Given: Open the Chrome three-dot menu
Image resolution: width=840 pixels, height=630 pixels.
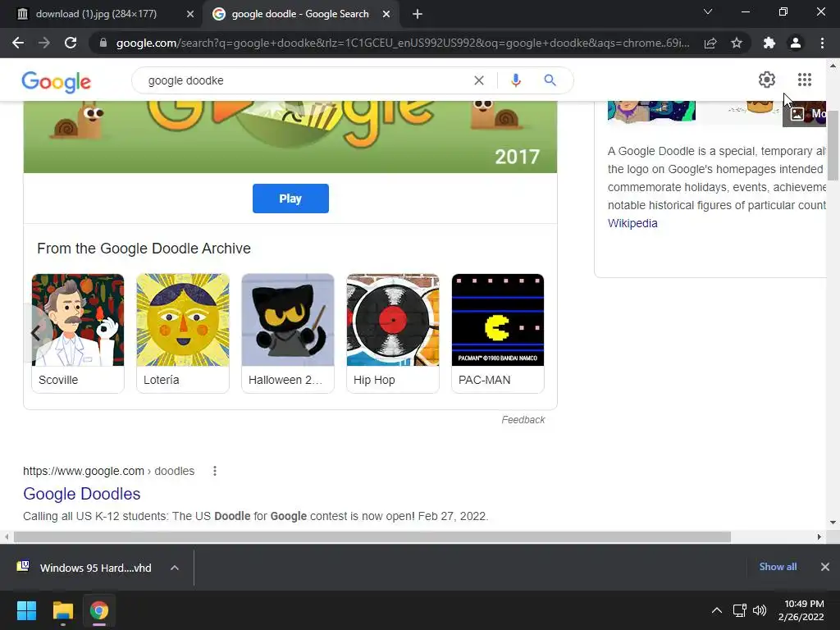Looking at the screenshot, I should [x=822, y=43].
